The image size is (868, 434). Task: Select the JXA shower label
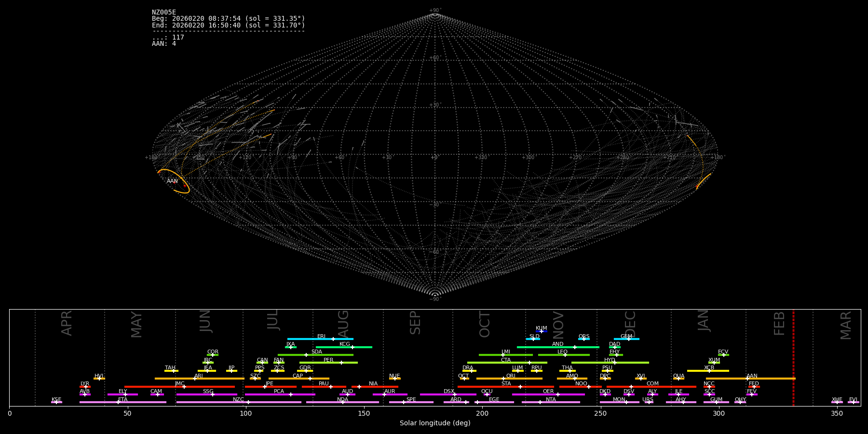pyautogui.click(x=290, y=344)
